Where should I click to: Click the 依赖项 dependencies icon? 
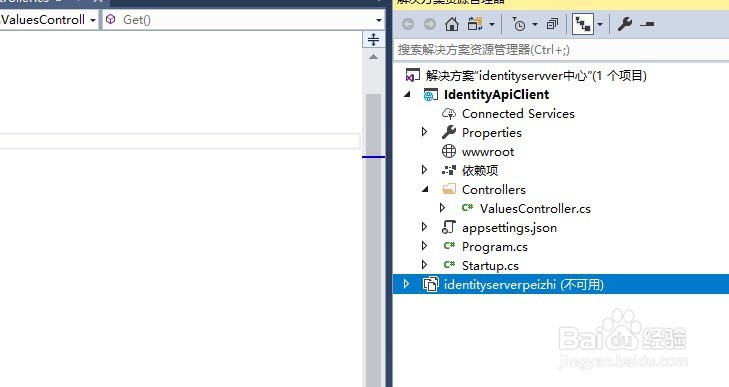pos(449,170)
